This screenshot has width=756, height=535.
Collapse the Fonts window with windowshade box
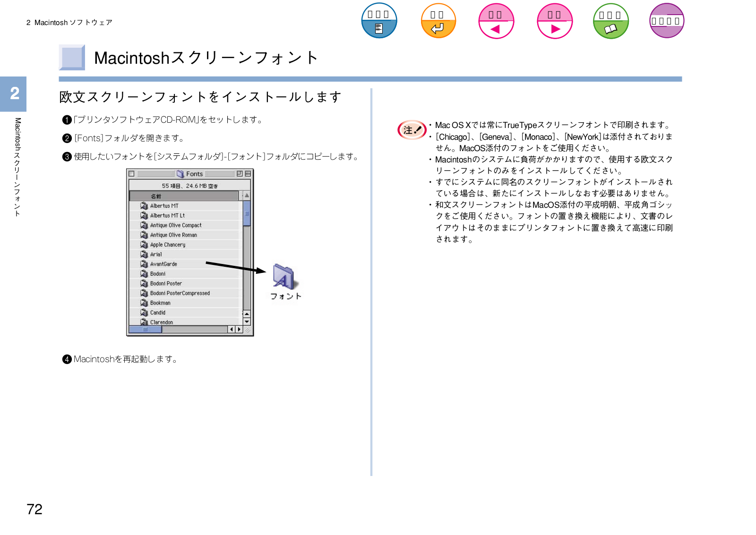click(x=248, y=174)
